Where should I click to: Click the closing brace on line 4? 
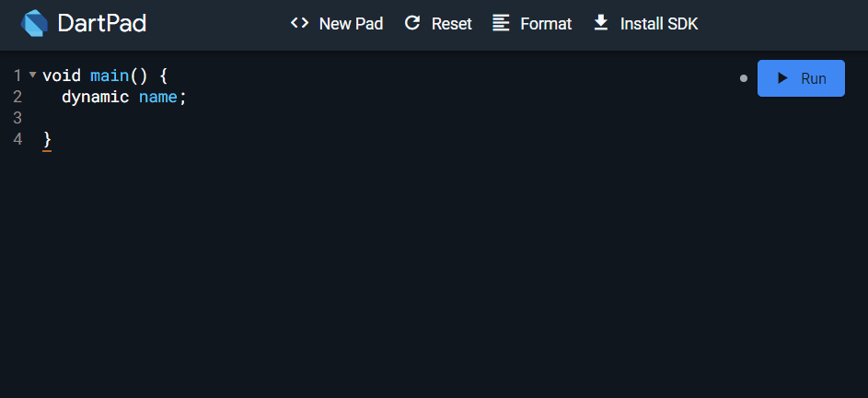(47, 140)
